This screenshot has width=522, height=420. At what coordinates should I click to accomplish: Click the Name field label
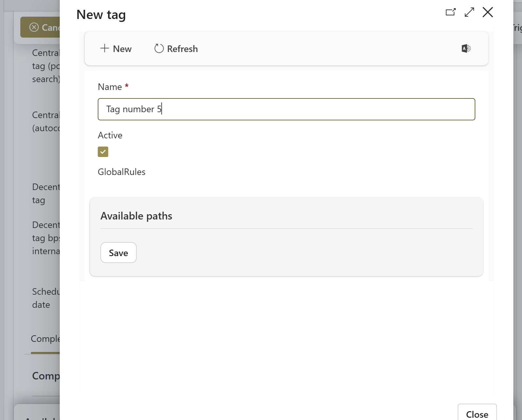(x=110, y=87)
